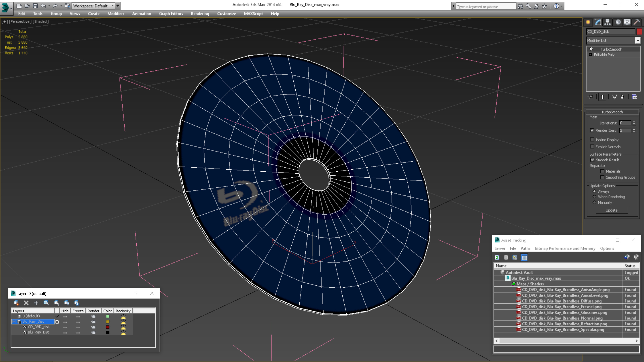
Task: Click Delete layer X icon in Layer dialog
Action: click(x=26, y=303)
